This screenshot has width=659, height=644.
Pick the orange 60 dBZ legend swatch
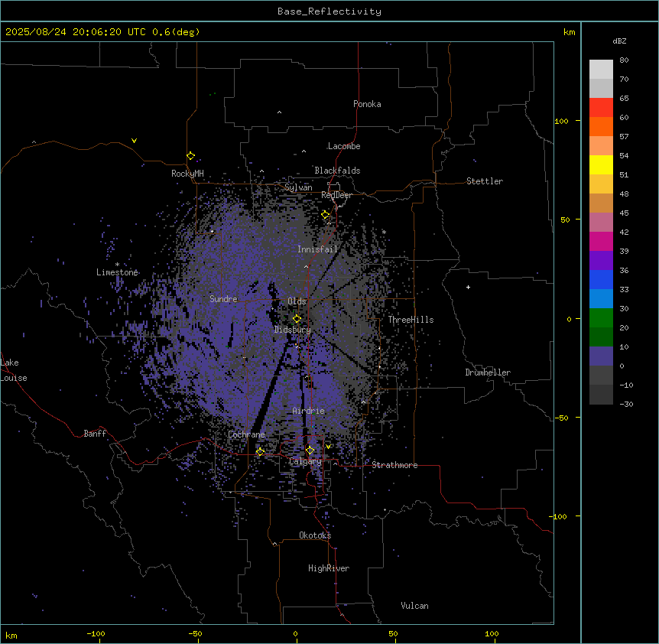[x=601, y=126]
